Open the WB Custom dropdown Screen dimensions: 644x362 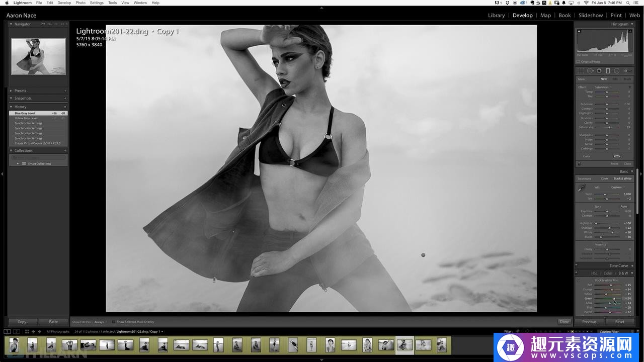point(617,188)
